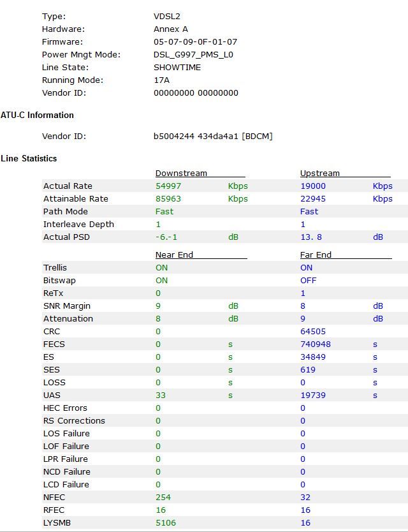Click the Line Statistics section heading
The width and height of the screenshot is (408, 532).
click(x=29, y=158)
